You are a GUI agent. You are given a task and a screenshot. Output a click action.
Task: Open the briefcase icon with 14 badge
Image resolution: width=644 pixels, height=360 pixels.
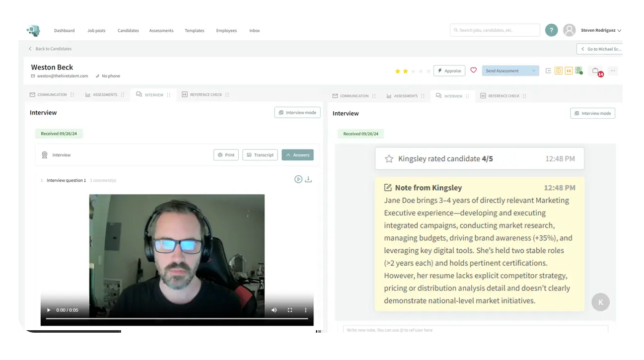coord(596,71)
